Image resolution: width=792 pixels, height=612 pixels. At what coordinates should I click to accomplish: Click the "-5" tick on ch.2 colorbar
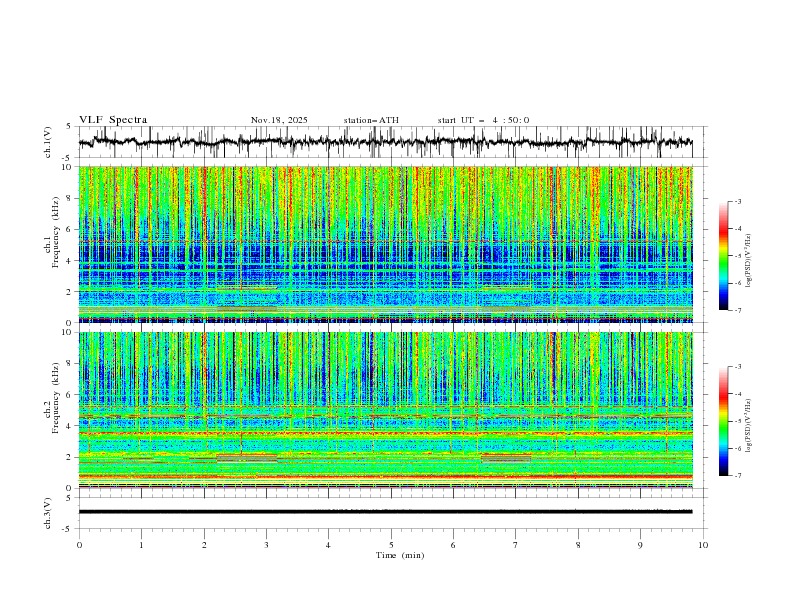point(738,421)
